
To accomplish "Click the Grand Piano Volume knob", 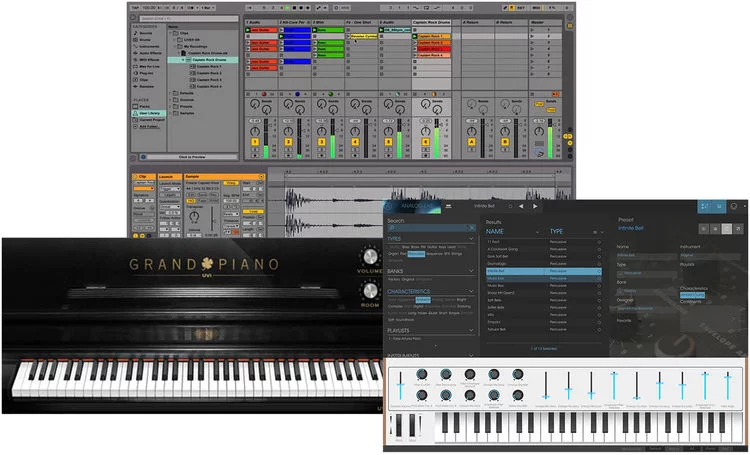I will tap(370, 257).
